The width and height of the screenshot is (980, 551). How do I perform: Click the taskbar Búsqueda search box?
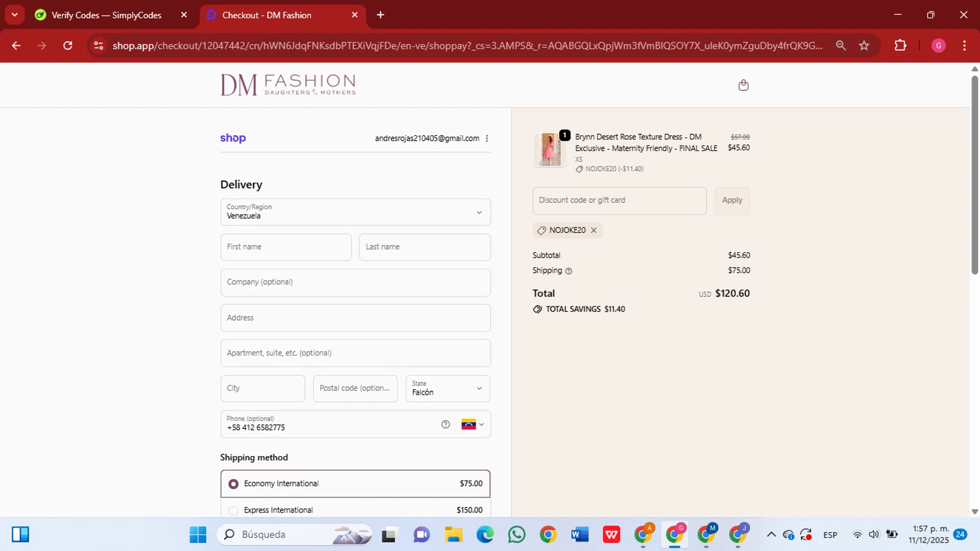pos(294,535)
